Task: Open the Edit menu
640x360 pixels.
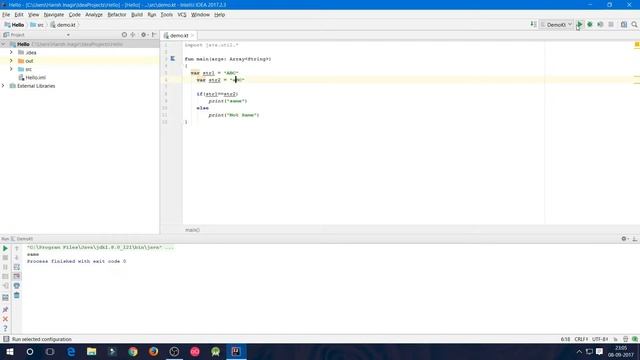Action: 19,15
